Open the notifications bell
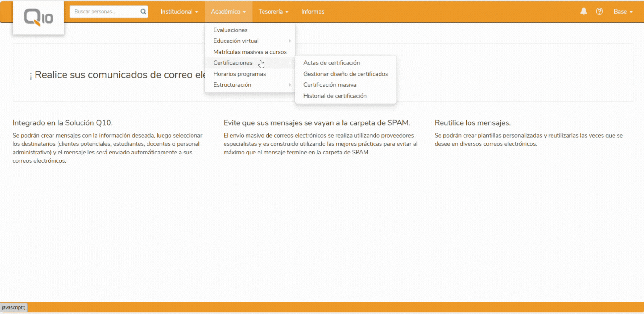The height and width of the screenshot is (314, 644). 584,12
